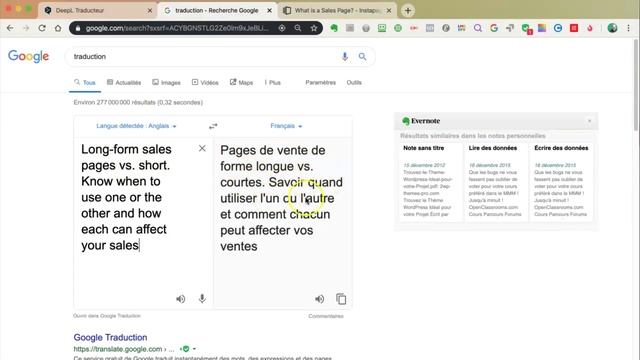Click the Commentaires feedback link
Screen dimensions: 640x360
click(326, 316)
